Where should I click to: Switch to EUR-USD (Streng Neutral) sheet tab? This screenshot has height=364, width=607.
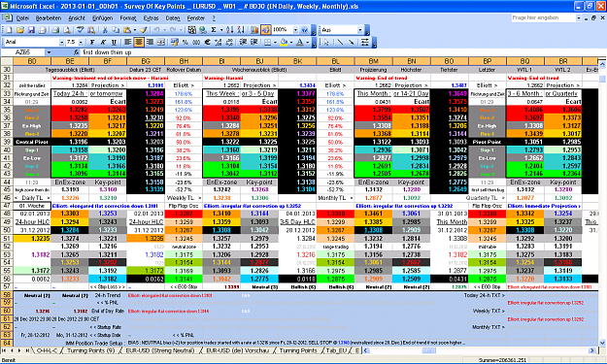(x=160, y=350)
